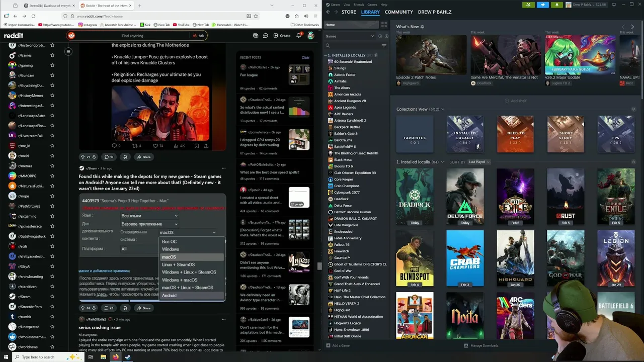Go to Steam STORE tab

(349, 12)
